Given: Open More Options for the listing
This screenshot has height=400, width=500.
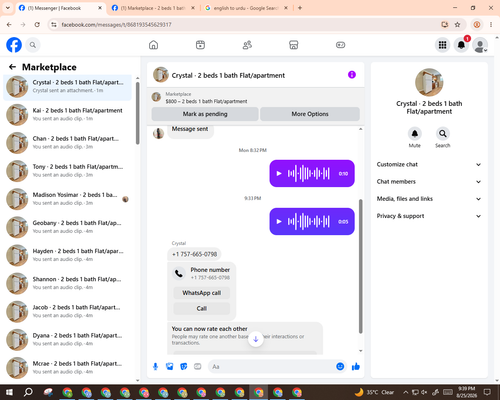Looking at the screenshot, I should (310, 114).
